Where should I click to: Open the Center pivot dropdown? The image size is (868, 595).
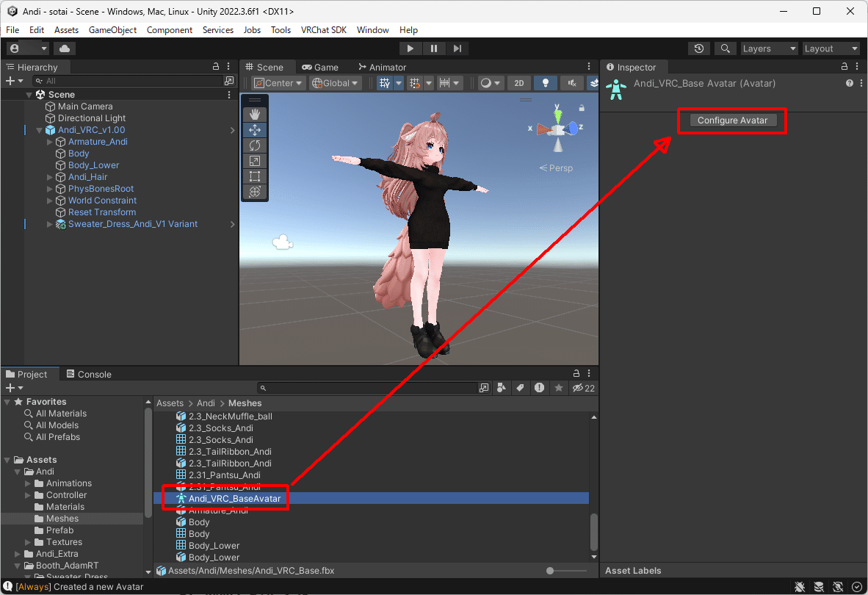coord(278,83)
